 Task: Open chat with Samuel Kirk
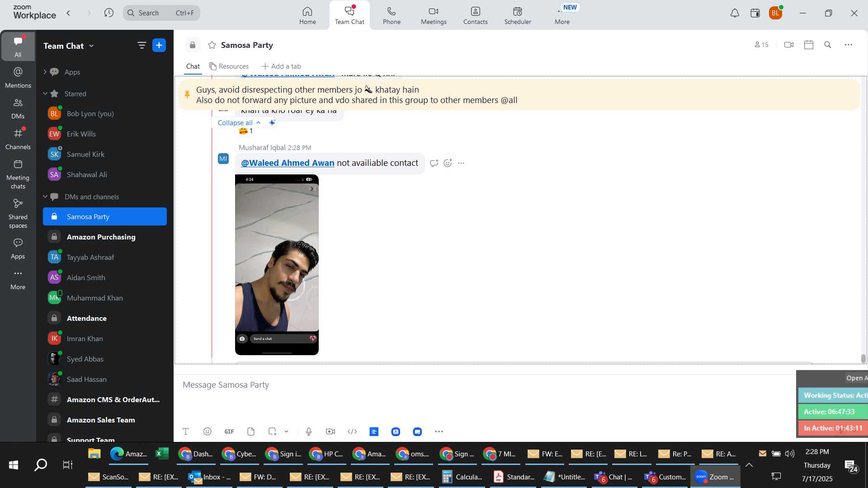click(105, 154)
